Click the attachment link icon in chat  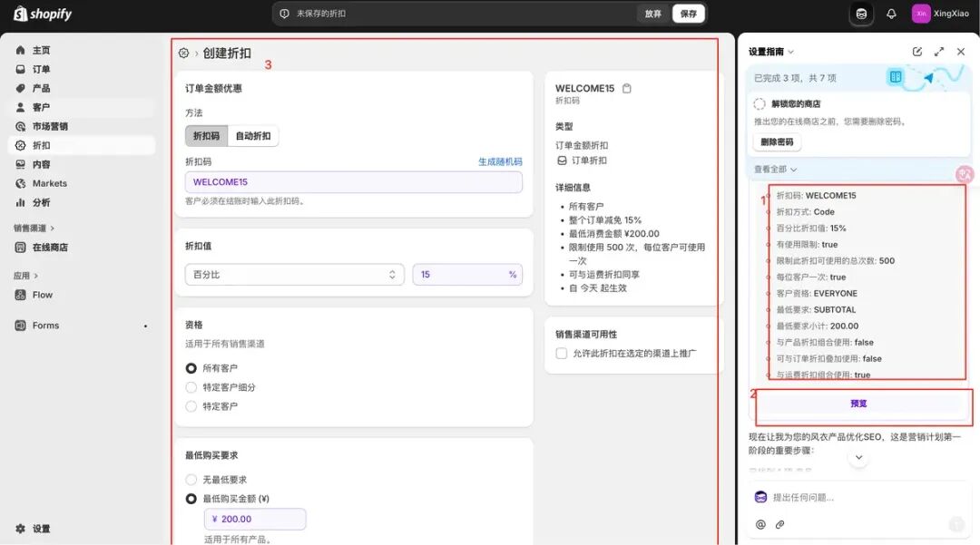point(779,524)
